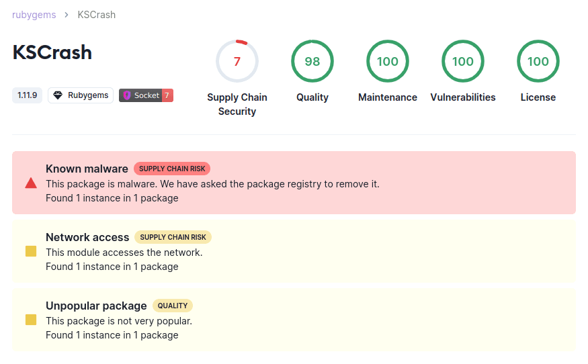588x364 pixels.
Task: Click the yellow Unpopular package square icon
Action: point(31,320)
